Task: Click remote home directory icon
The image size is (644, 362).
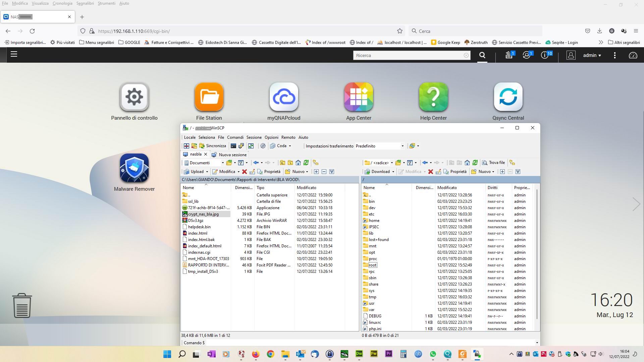Action: pyautogui.click(x=467, y=163)
